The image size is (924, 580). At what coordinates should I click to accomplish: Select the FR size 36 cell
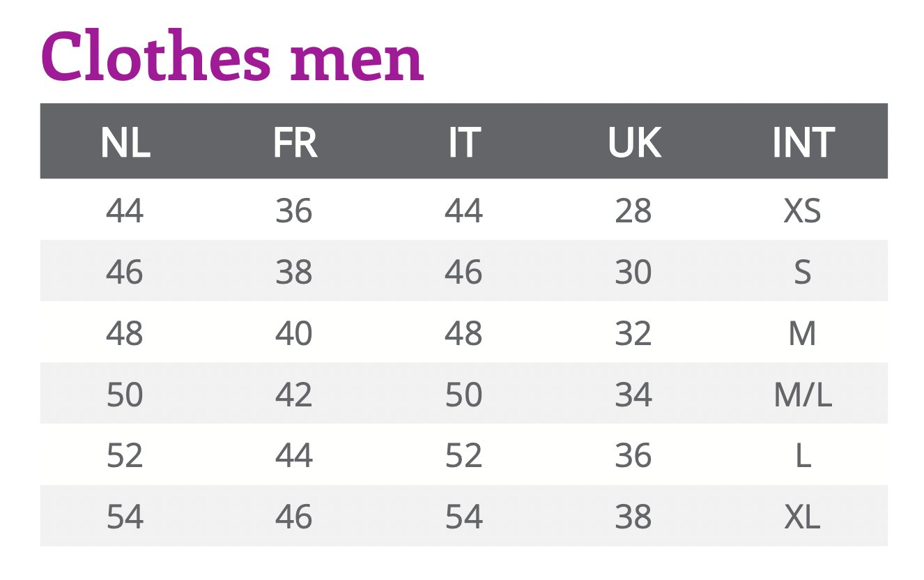pos(294,211)
